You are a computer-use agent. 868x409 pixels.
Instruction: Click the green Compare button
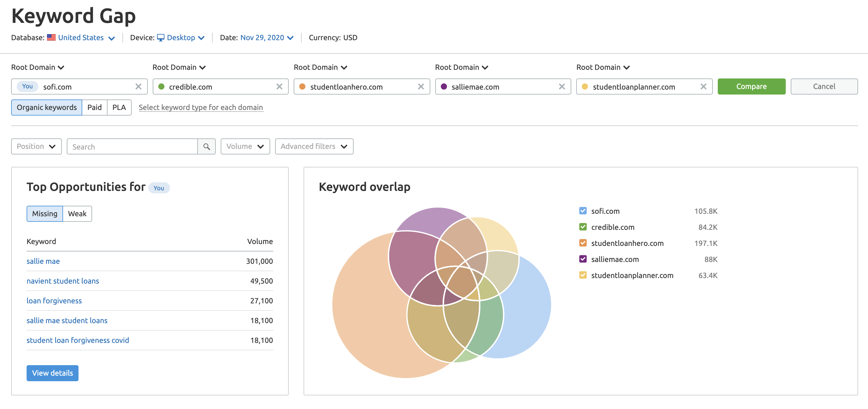(751, 86)
